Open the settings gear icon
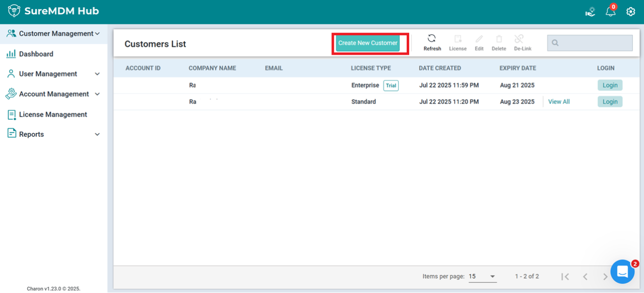 (630, 12)
